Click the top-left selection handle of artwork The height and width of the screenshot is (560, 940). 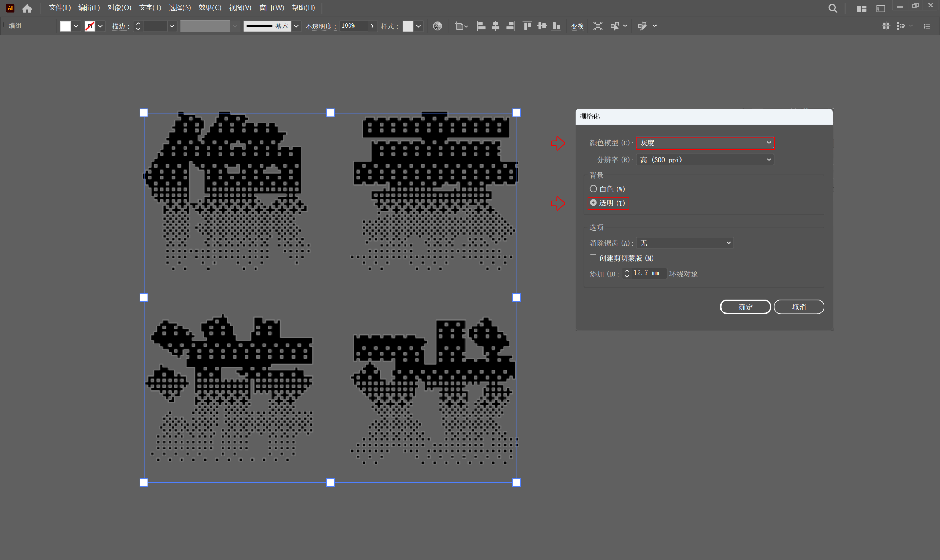coord(144,113)
